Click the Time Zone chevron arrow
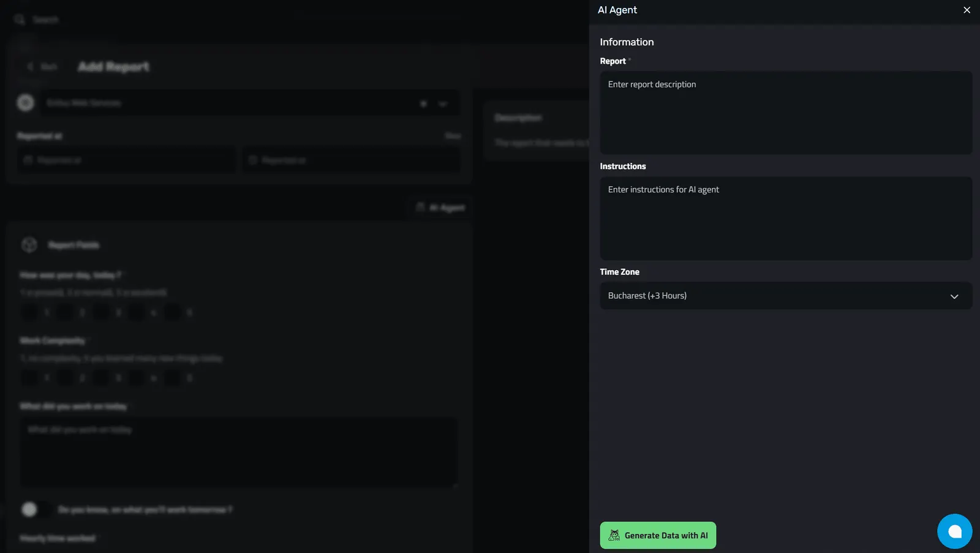980x553 pixels. point(954,296)
